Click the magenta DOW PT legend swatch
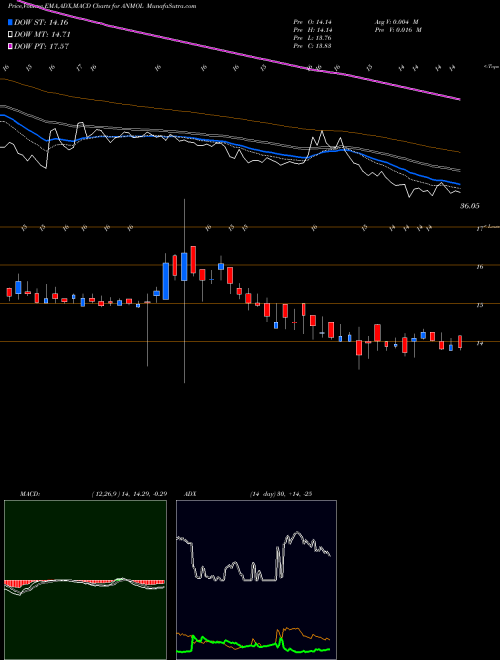 pyautogui.click(x=10, y=46)
